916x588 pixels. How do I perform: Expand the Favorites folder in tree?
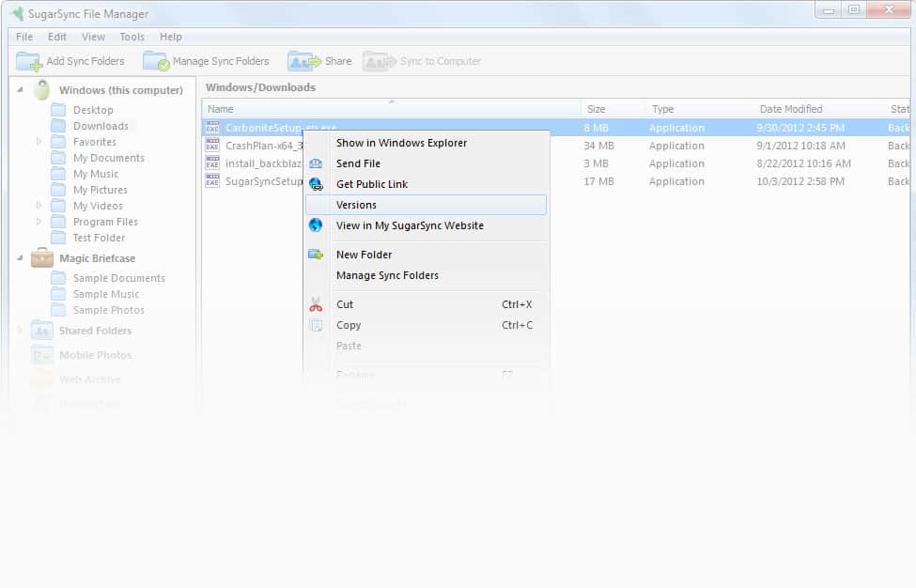click(x=39, y=142)
